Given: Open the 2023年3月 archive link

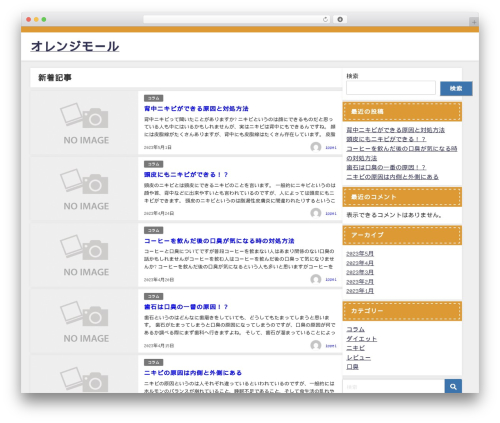Looking at the screenshot, I should [x=360, y=272].
